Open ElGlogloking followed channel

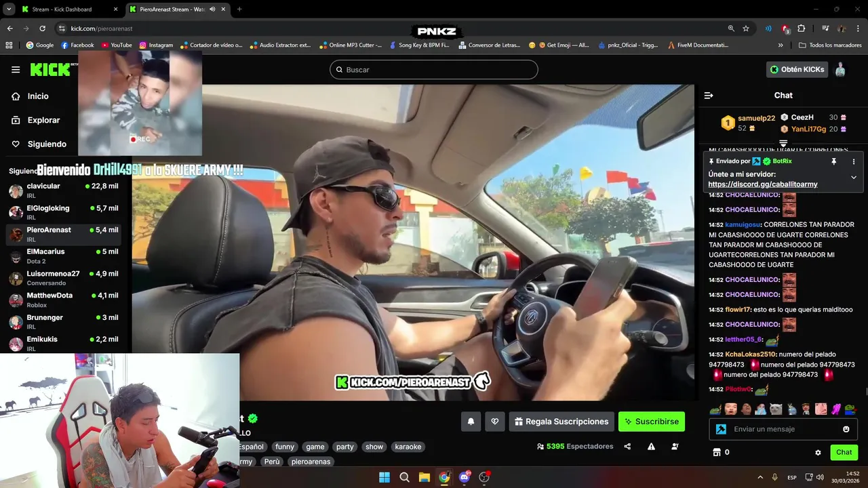pos(64,212)
